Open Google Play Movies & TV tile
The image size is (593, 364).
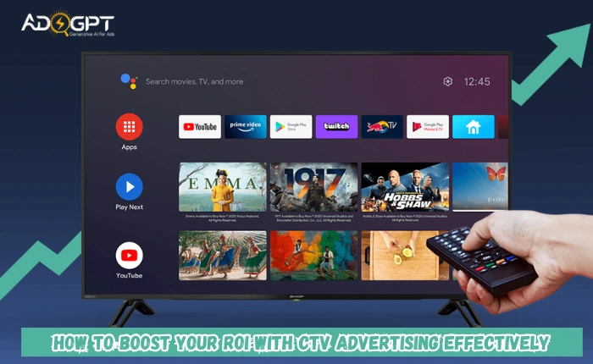click(428, 127)
